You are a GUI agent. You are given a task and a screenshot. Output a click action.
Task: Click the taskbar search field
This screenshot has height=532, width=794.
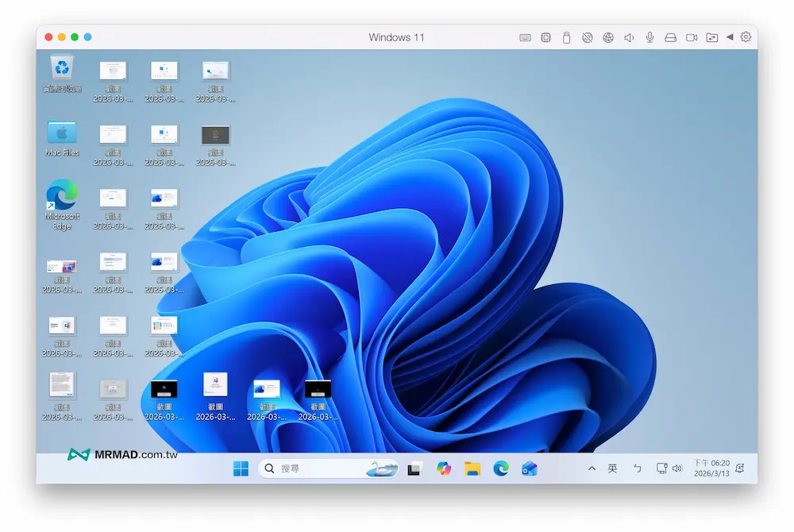coord(318,468)
